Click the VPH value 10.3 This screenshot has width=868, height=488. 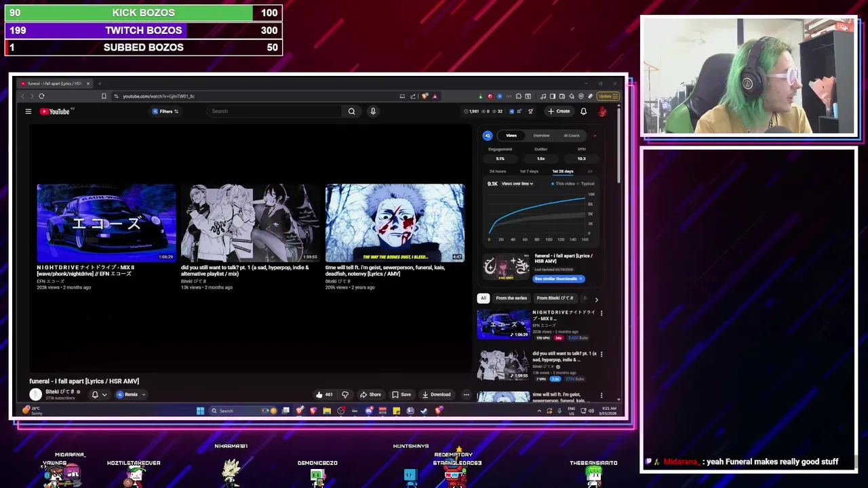[581, 159]
